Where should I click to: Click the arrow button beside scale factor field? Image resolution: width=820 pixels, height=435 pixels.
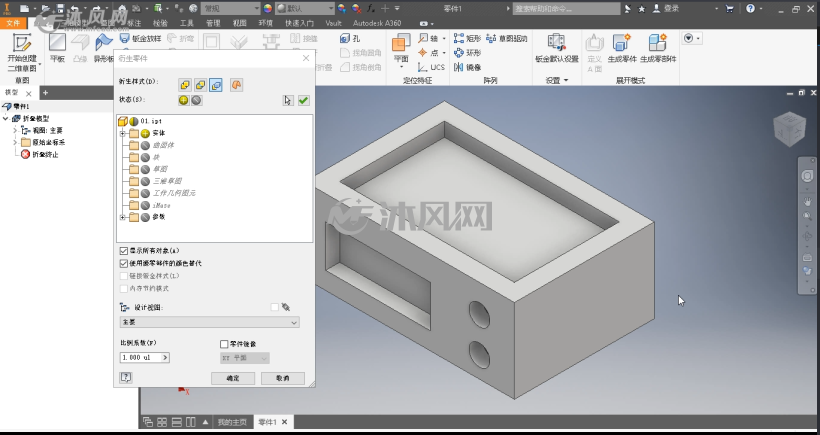click(x=165, y=358)
